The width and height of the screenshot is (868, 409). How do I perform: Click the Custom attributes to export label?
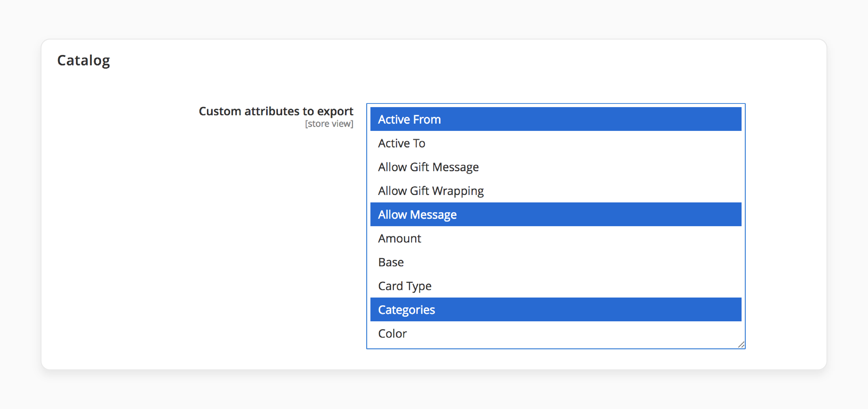pyautogui.click(x=276, y=111)
